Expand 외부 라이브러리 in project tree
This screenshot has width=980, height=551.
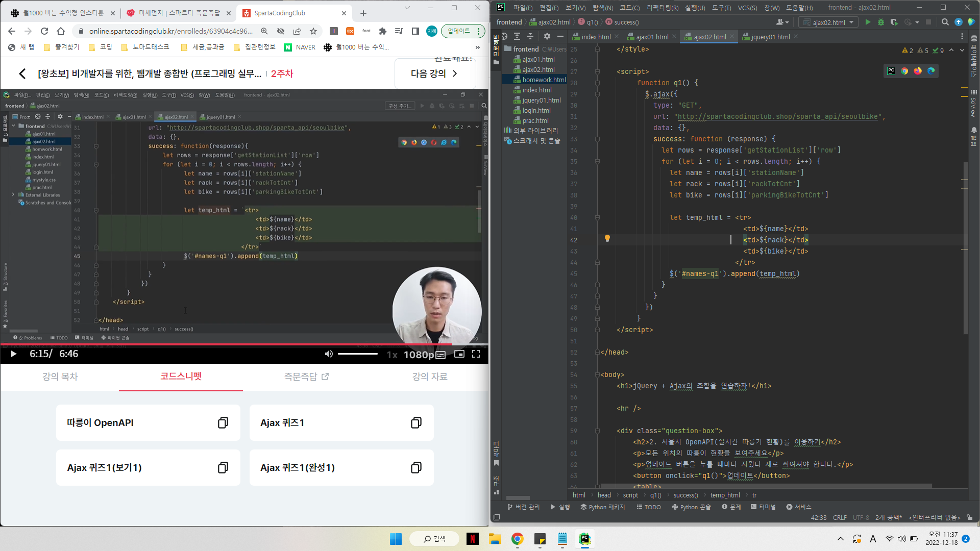[531, 131]
